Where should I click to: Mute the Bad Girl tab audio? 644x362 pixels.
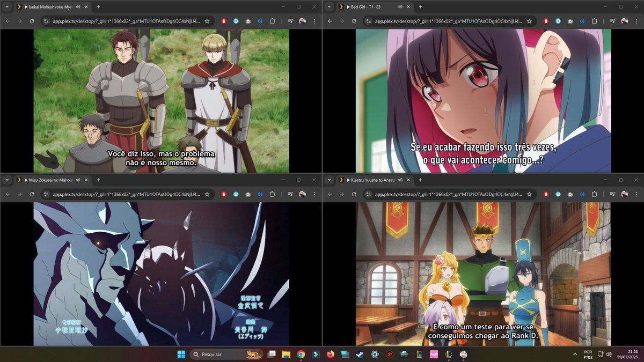400,7
